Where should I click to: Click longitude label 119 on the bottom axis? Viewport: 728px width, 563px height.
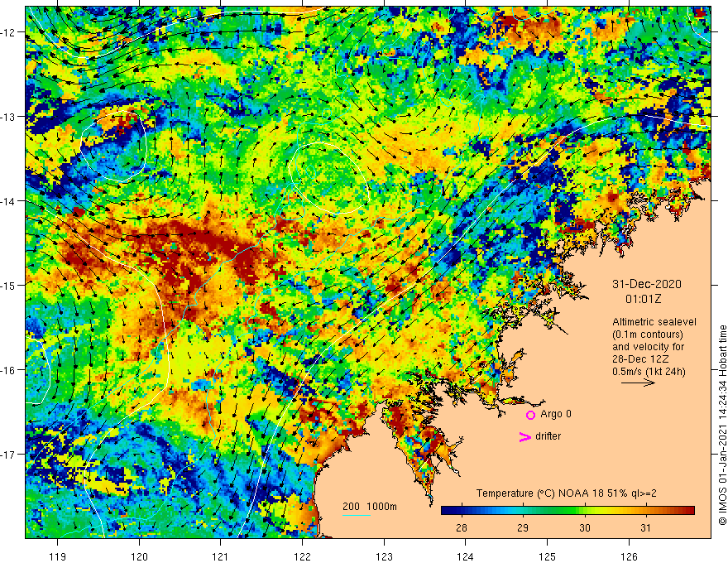click(x=58, y=556)
